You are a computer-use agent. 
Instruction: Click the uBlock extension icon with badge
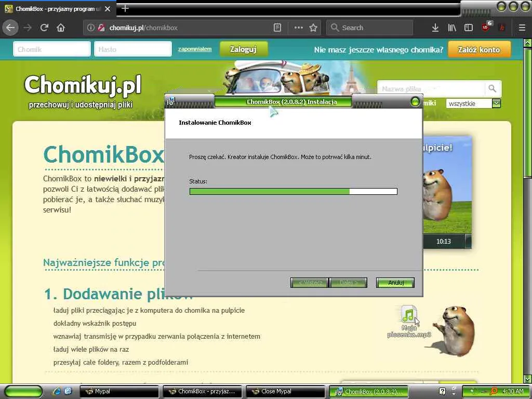tap(486, 26)
